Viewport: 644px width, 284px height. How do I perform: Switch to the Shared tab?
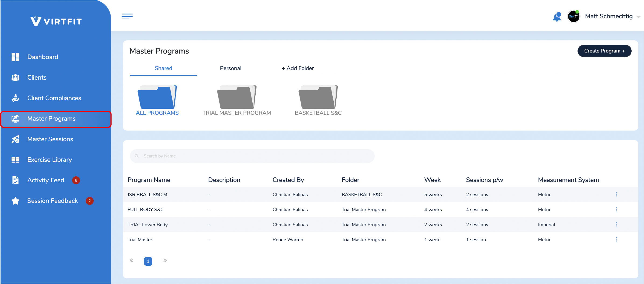(163, 68)
